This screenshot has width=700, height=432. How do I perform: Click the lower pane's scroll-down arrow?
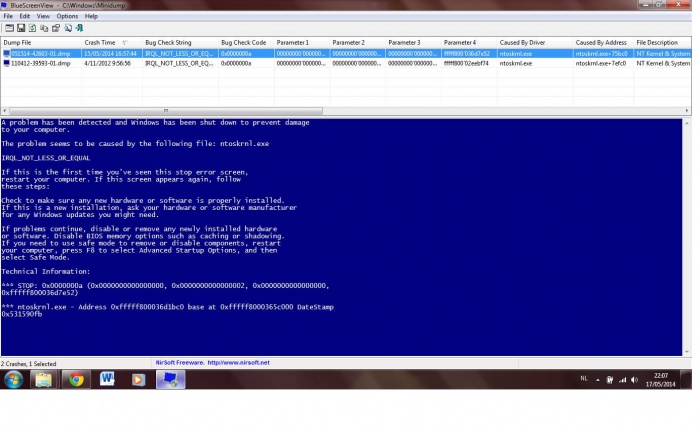(687, 352)
